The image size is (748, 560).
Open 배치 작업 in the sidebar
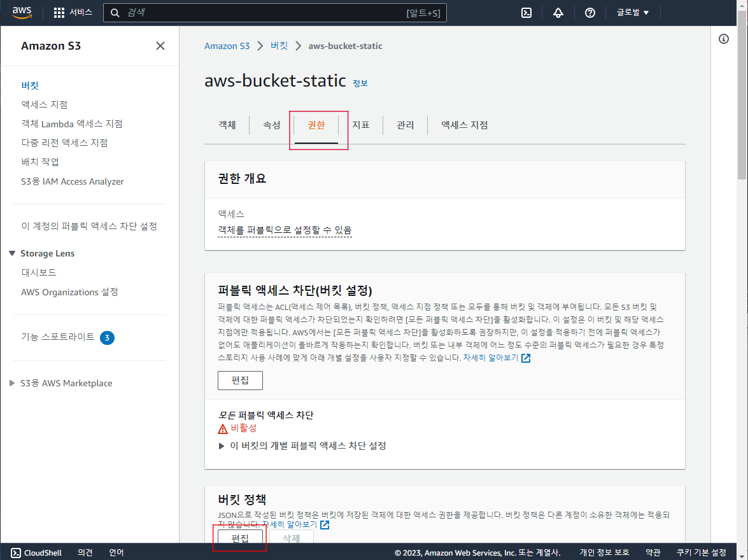pos(40,162)
